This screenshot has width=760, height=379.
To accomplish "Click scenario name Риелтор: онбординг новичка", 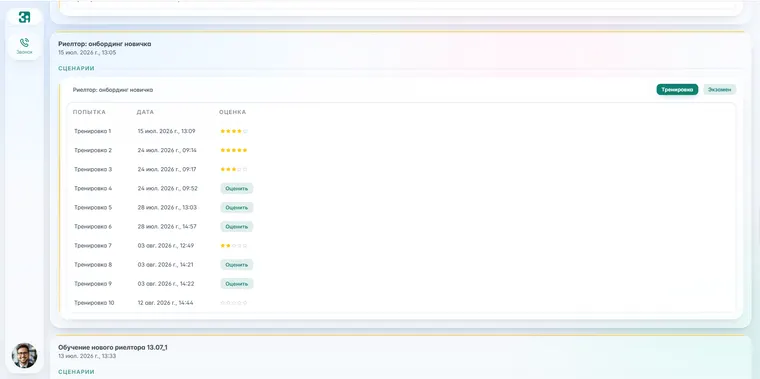I will (x=113, y=90).
